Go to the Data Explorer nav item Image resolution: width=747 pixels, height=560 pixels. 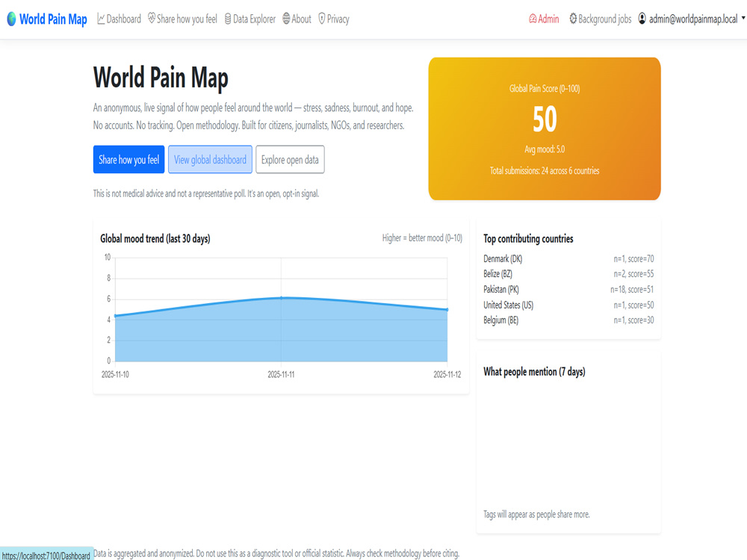250,19
